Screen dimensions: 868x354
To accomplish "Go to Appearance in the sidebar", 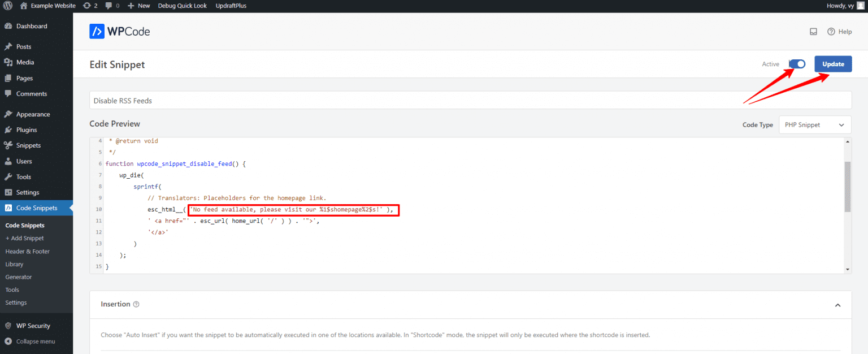I will (33, 114).
